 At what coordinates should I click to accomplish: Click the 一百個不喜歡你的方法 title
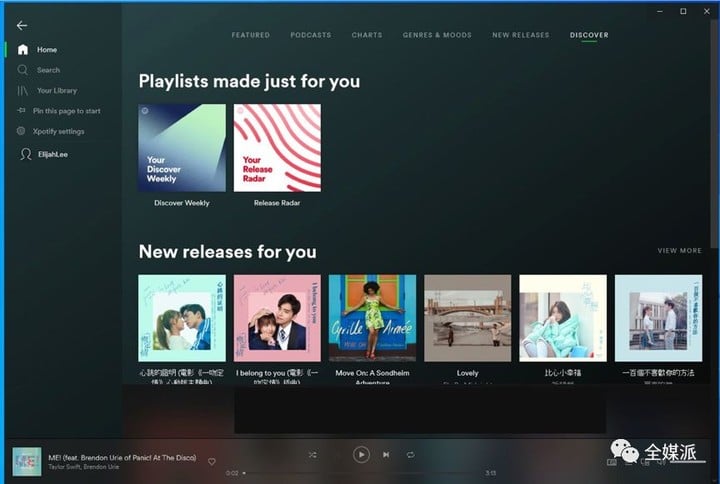click(658, 373)
